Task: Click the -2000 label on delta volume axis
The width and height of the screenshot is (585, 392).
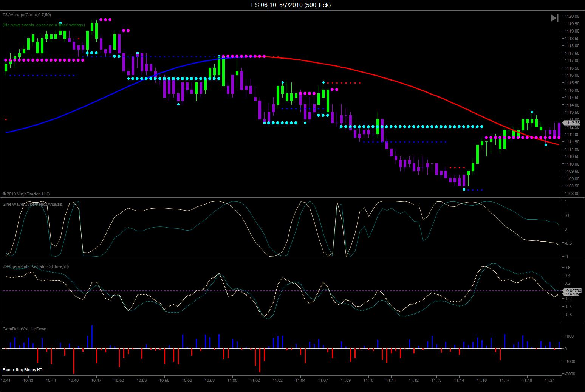Action: 570,374
